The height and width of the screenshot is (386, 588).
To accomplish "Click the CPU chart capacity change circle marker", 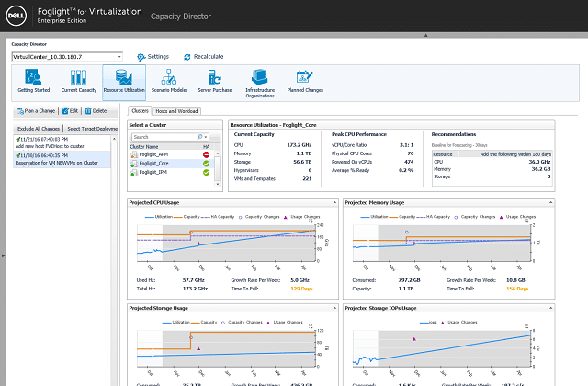I will tap(191, 233).
